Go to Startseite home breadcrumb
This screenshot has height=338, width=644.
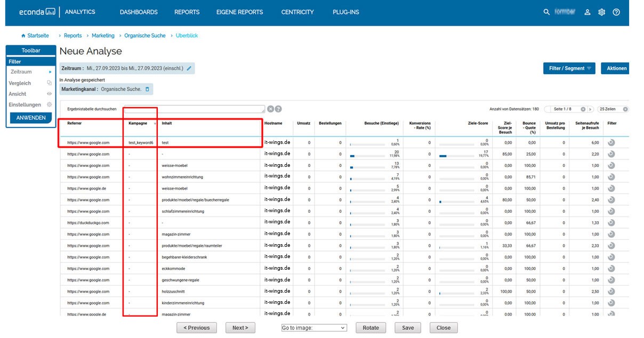35,36
